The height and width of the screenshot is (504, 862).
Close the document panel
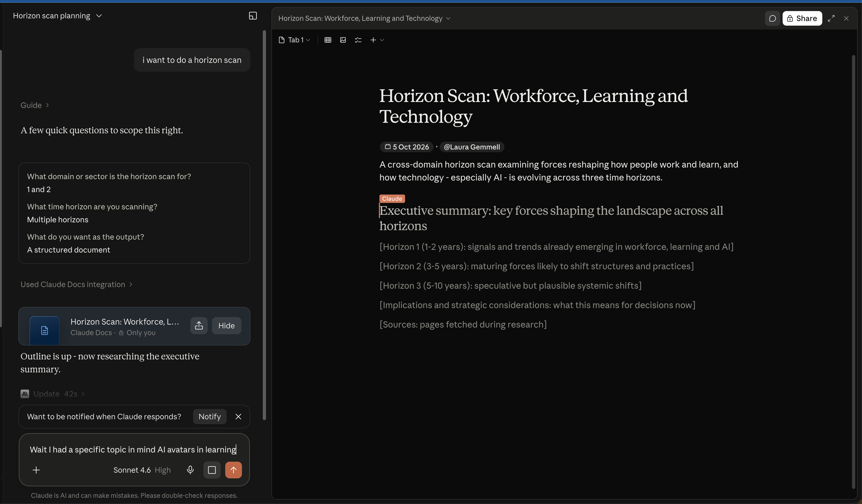pyautogui.click(x=846, y=18)
